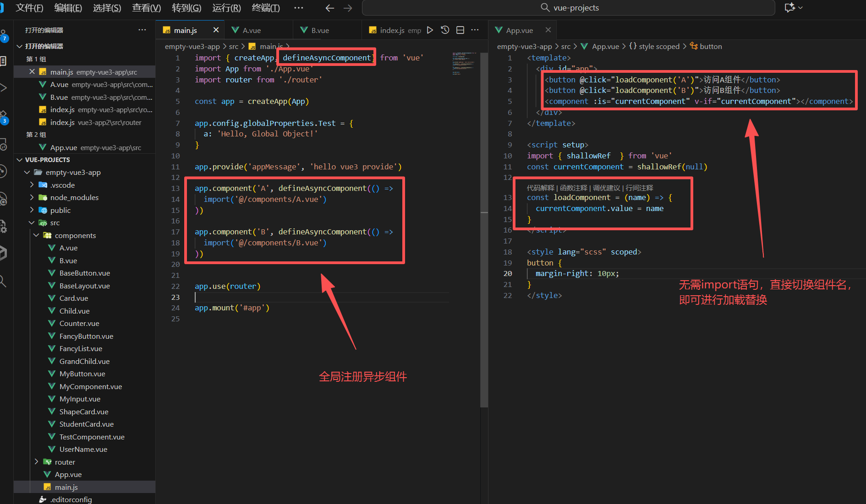Viewport: 866px width, 504px height.
Task: Open the hidden menu items ellipsis
Action: point(299,8)
